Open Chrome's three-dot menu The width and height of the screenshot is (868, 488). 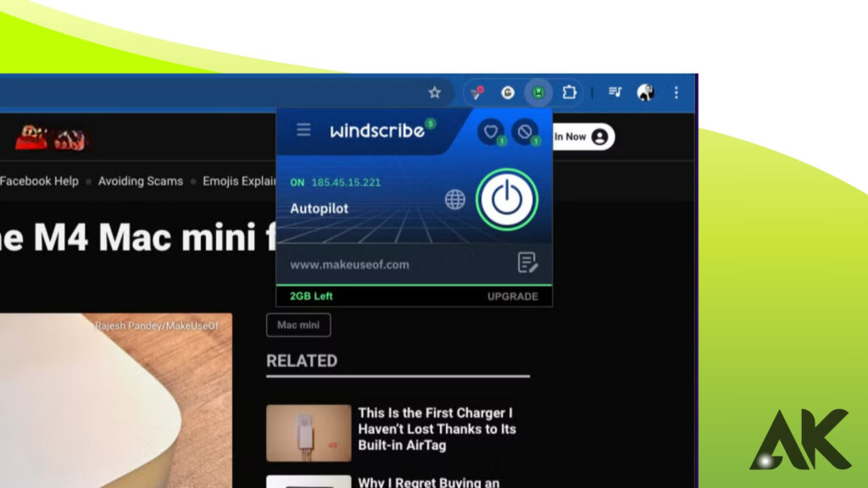point(676,92)
